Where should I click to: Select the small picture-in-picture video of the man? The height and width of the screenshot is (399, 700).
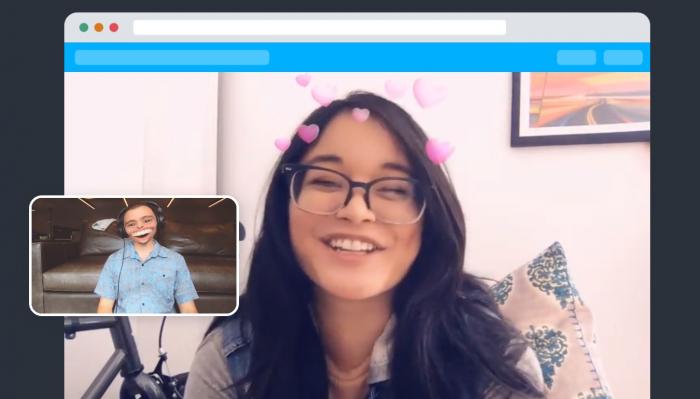[134, 256]
